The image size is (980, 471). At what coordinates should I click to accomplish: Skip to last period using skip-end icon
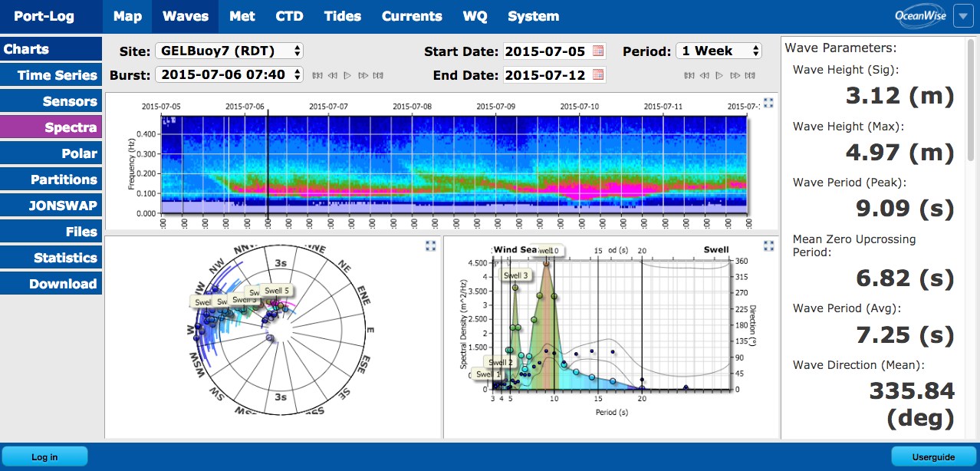pyautogui.click(x=749, y=75)
